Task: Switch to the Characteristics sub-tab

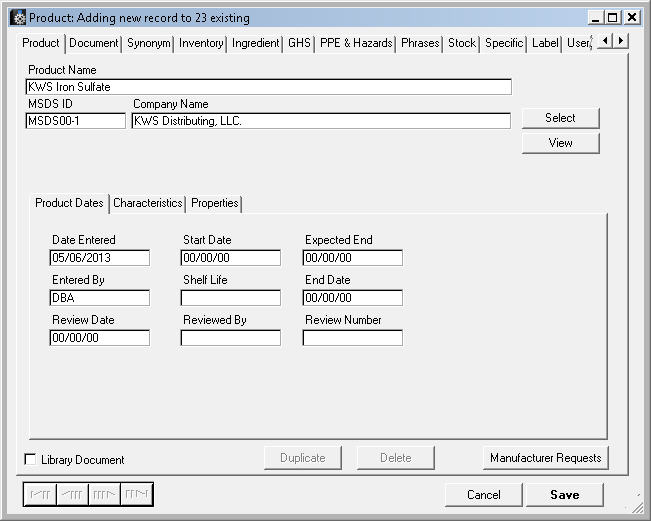Action: point(147,203)
